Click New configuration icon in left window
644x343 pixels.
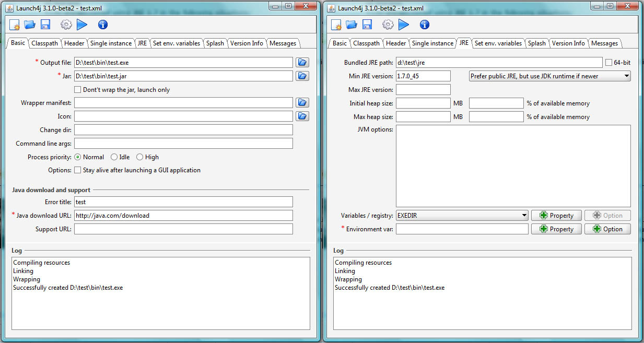click(x=14, y=25)
